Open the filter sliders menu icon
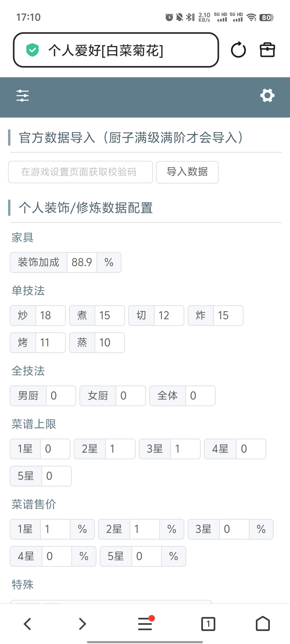The image size is (290, 644). point(23,96)
